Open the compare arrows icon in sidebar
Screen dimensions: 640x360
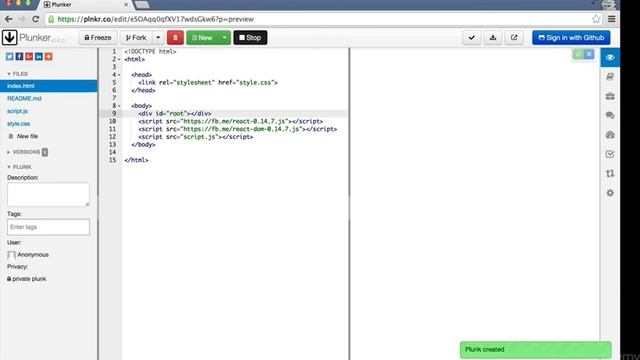610,173
